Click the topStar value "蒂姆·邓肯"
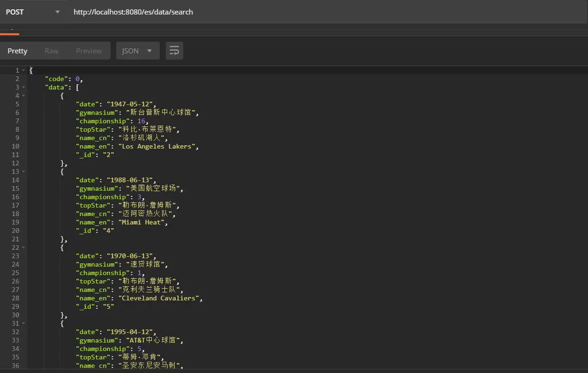 click(x=139, y=357)
